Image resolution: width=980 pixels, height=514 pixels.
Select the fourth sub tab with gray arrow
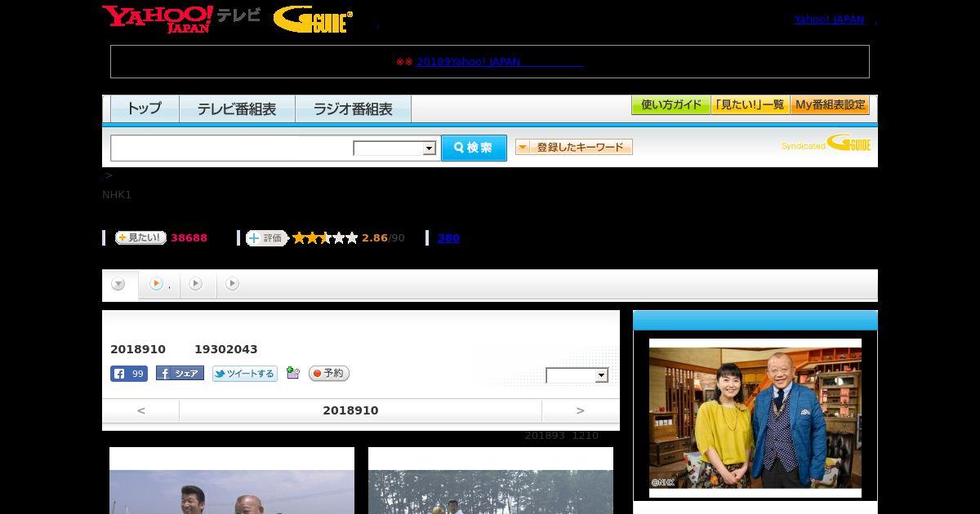(x=232, y=284)
